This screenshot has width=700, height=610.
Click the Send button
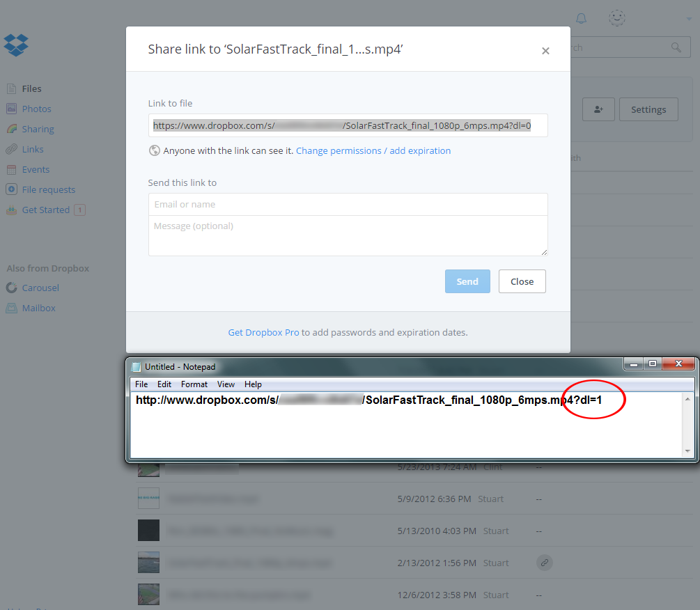[467, 281]
